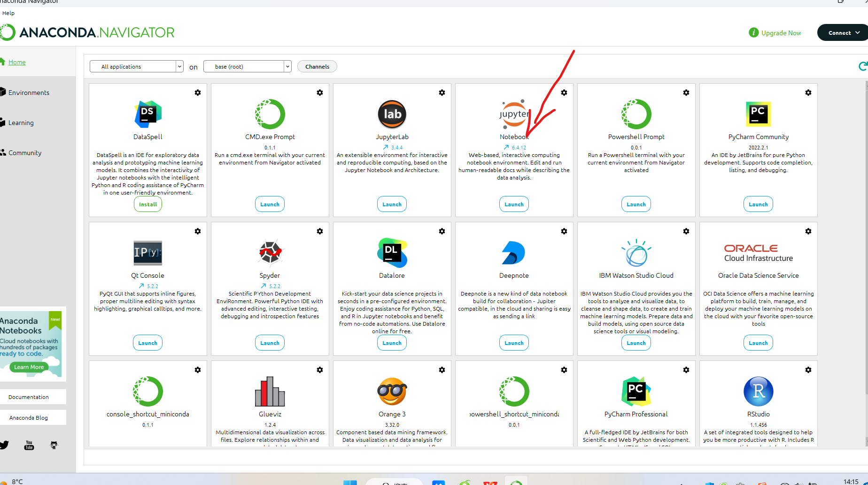
Task: Click the DataSpell application icon
Action: pyautogui.click(x=148, y=114)
